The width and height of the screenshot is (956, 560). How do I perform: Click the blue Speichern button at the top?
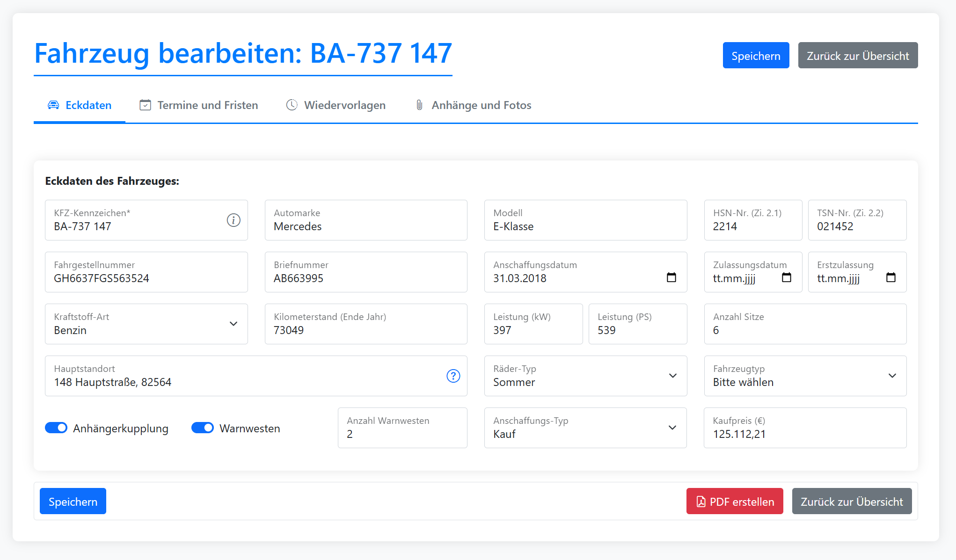coord(755,55)
